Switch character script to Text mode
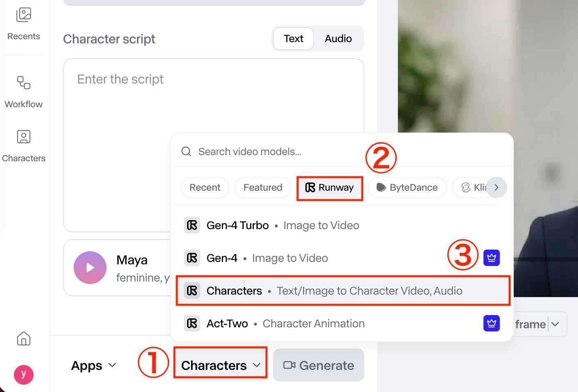 point(294,38)
